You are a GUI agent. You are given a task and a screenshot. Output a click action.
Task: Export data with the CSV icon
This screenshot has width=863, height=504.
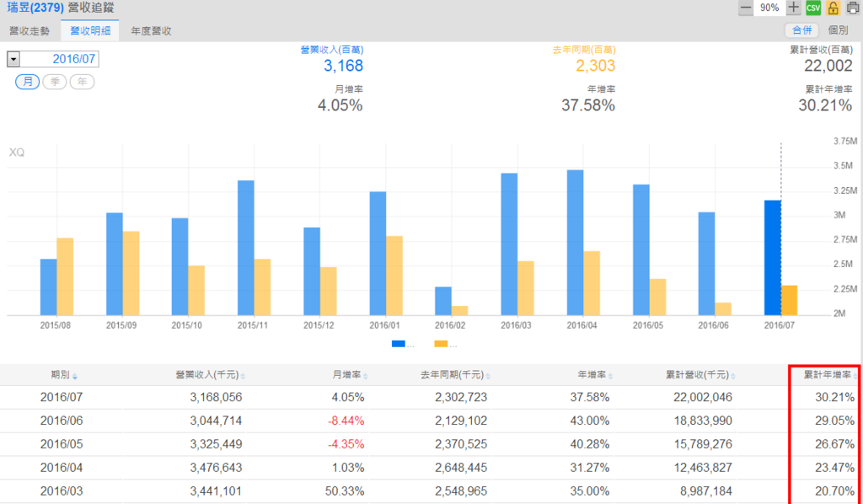[812, 8]
